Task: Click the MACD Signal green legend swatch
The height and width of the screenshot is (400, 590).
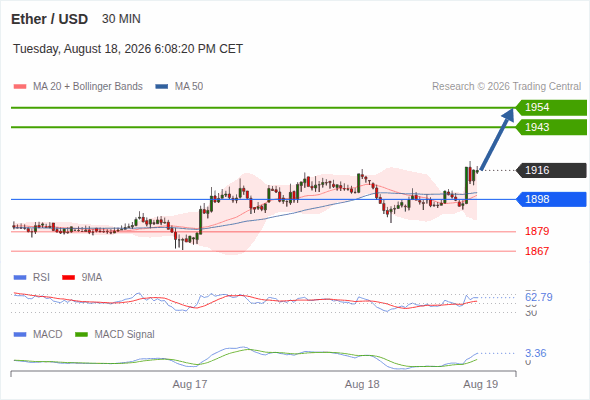Action: (x=81, y=335)
